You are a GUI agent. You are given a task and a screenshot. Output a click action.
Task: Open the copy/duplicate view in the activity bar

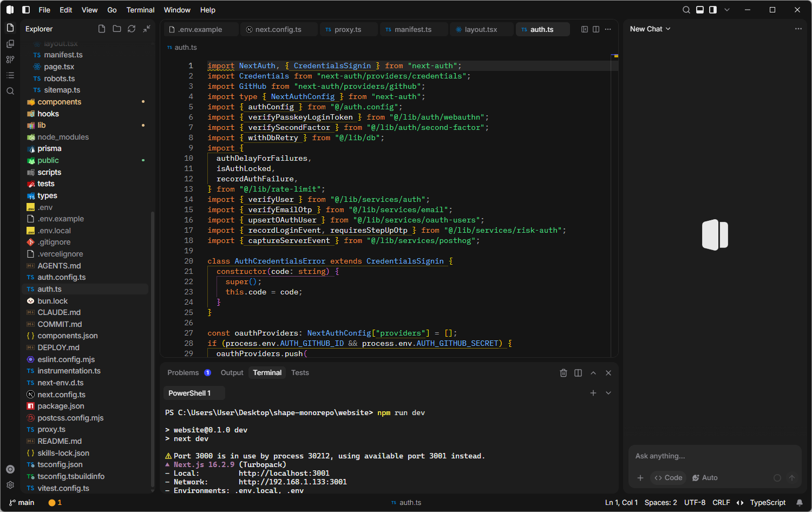point(10,44)
